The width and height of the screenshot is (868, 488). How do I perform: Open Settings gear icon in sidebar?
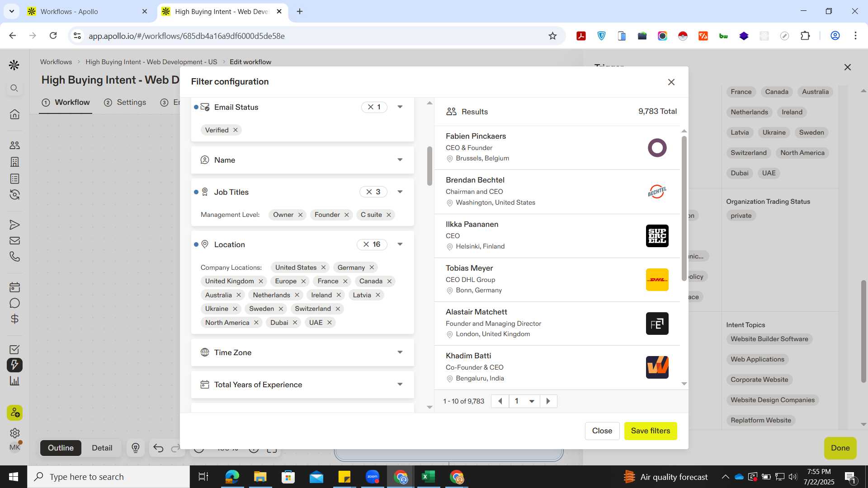coord(14,433)
